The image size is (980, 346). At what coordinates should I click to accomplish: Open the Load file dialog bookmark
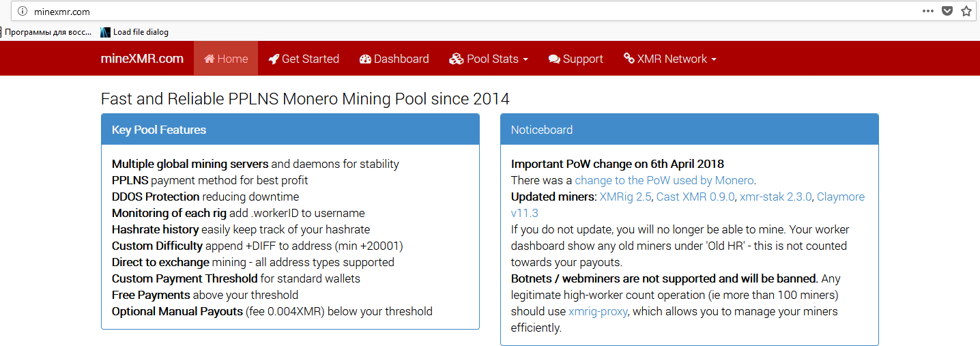pos(134,32)
